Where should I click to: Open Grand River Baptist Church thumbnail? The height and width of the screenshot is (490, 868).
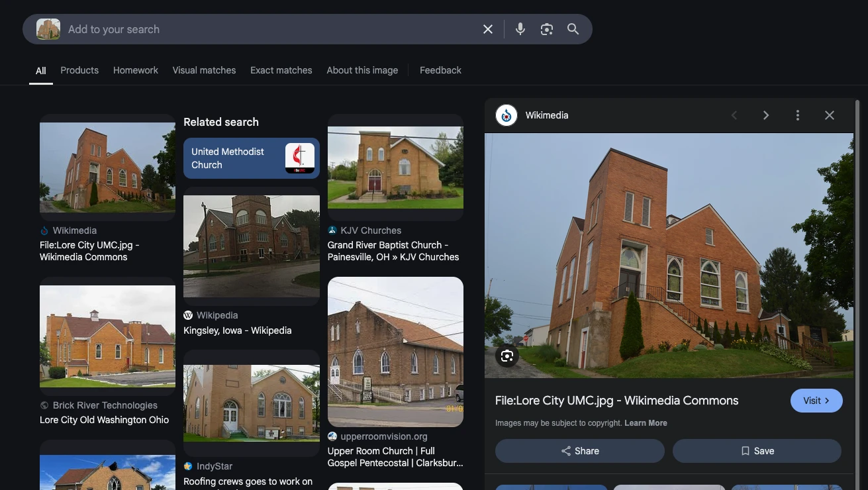pos(395,167)
